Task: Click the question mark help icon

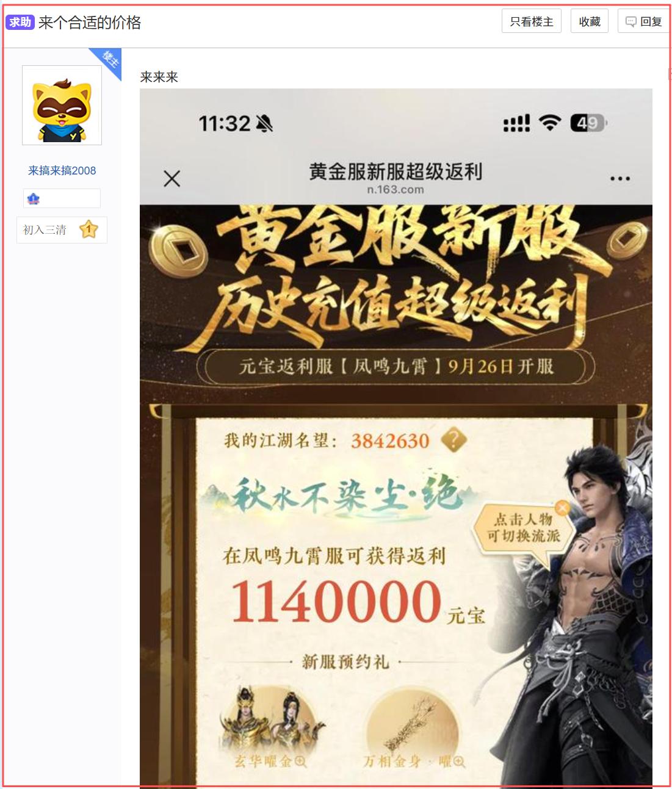Action: tap(453, 439)
